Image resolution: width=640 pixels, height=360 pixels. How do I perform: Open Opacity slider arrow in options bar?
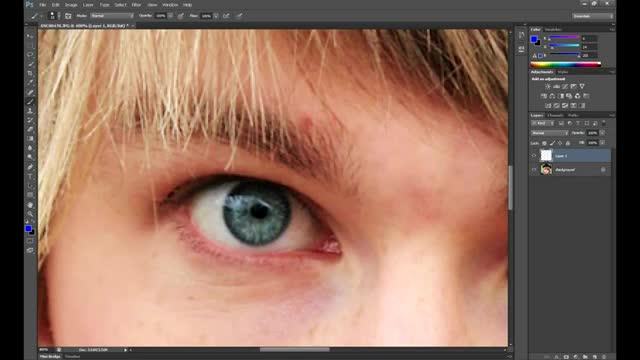(x=170, y=16)
